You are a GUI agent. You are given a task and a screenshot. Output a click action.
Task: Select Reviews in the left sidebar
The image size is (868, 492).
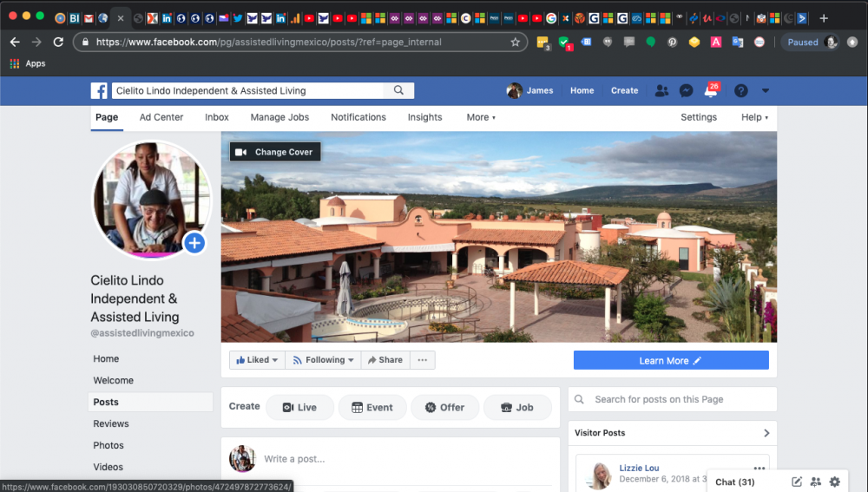point(111,423)
